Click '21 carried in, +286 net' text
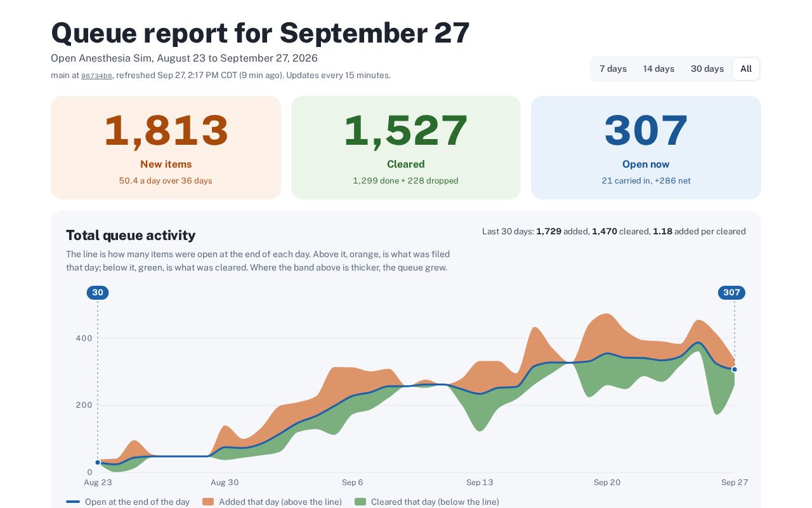 646,181
